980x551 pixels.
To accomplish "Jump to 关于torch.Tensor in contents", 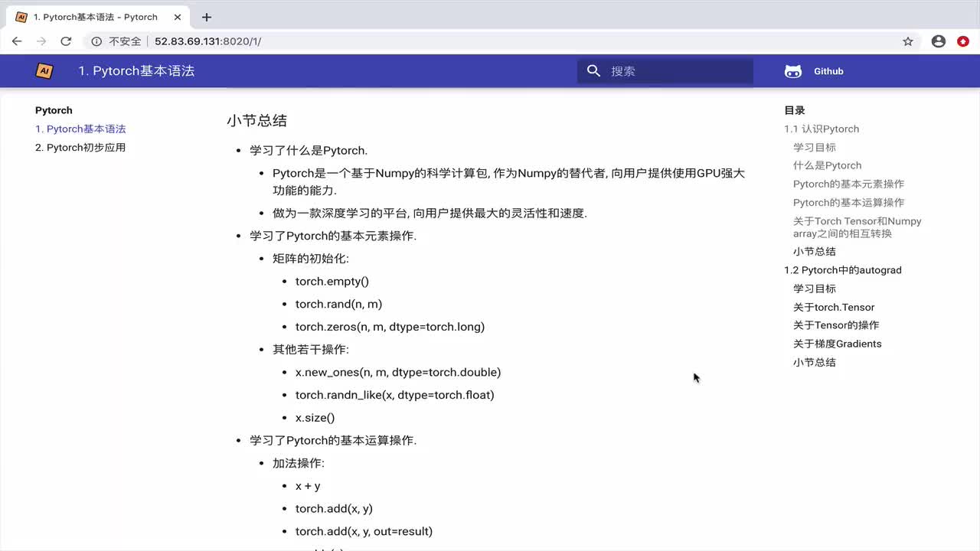I will (x=834, y=308).
